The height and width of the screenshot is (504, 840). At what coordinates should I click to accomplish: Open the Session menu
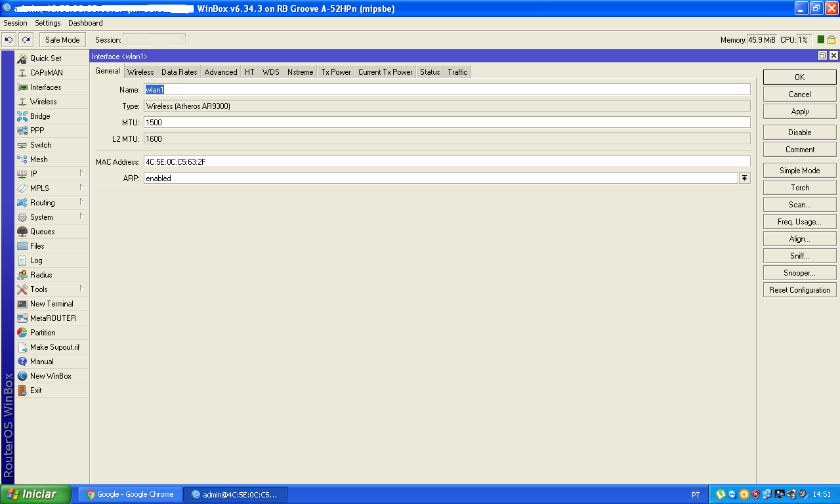pos(16,23)
